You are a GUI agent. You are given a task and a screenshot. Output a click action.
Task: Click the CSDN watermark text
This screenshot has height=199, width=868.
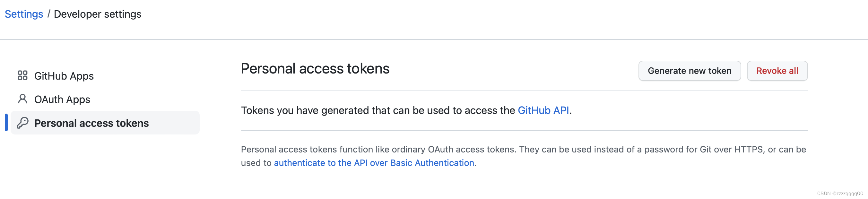click(840, 194)
